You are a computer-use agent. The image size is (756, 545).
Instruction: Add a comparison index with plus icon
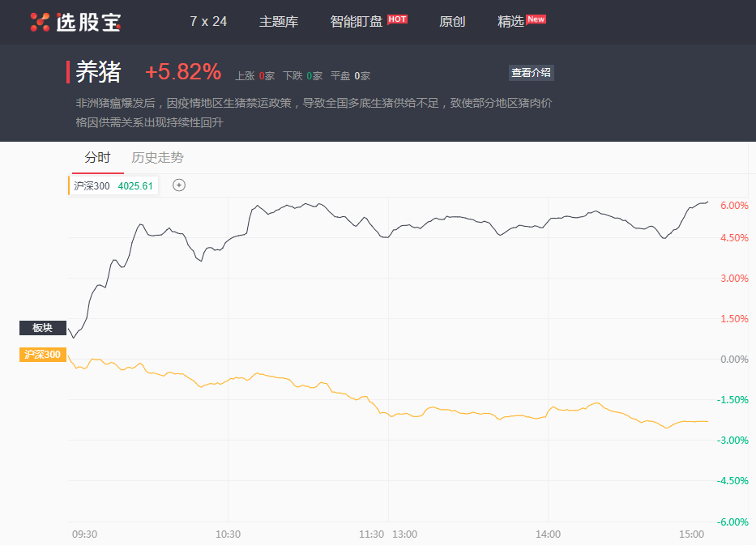179,185
